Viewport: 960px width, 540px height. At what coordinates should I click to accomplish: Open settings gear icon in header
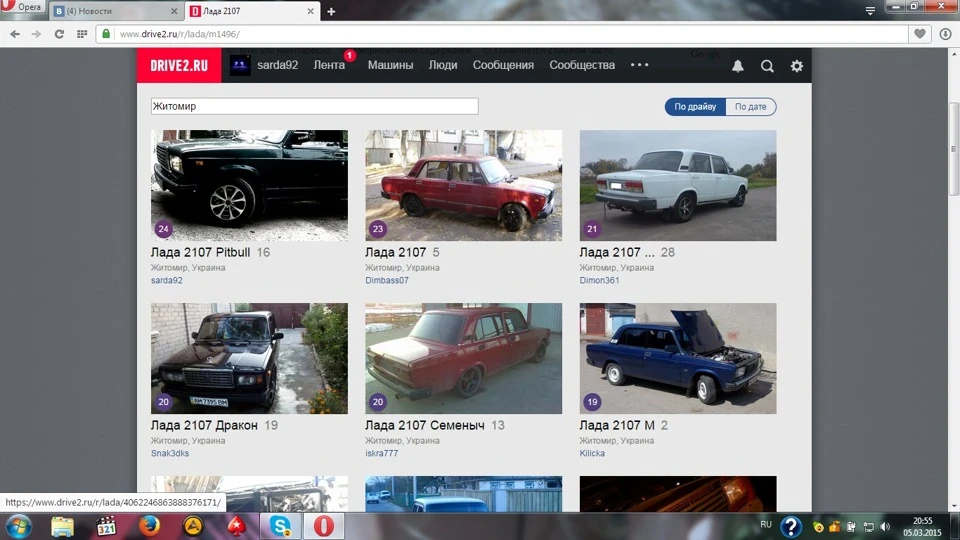pyautogui.click(x=797, y=66)
